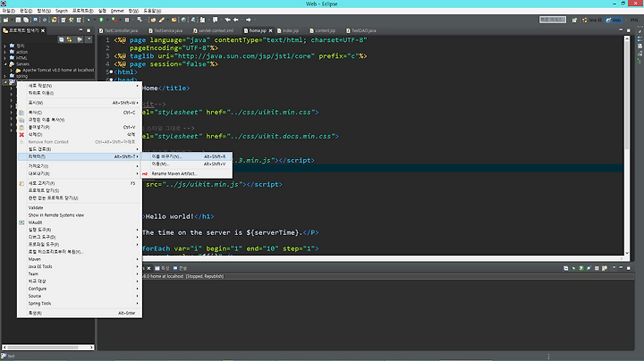Open the TestDAO.java editor tab
This screenshot has width=644, height=361.
pyautogui.click(x=361, y=30)
